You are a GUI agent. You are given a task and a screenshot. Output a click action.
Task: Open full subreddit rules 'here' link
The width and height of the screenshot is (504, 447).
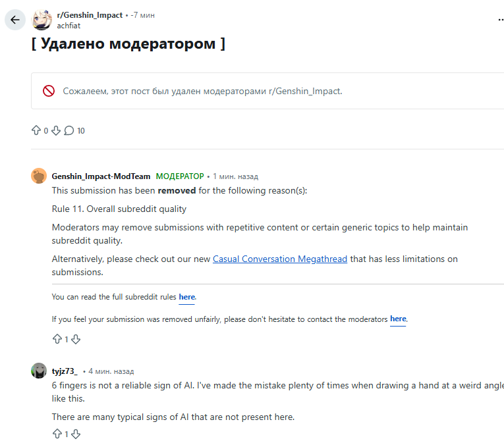[187, 297]
